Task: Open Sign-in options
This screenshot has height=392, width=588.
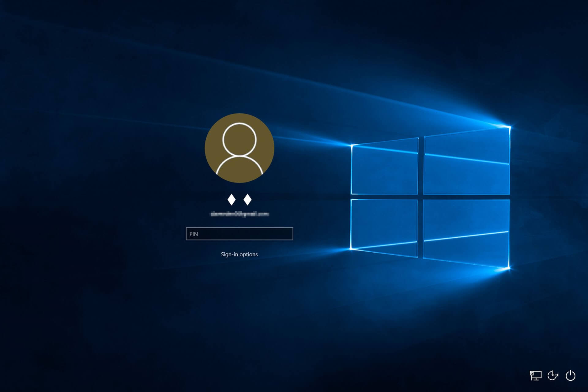Action: tap(239, 254)
